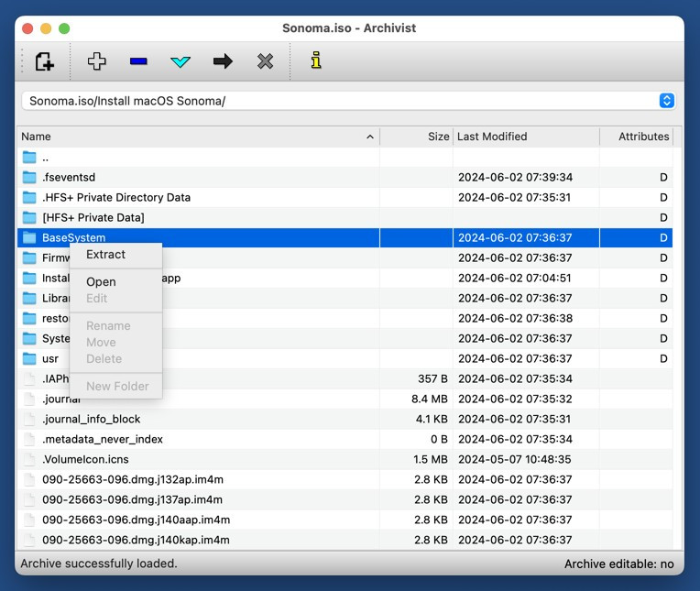Minimize the Archivist window with the yellow button
Viewport: 700px width, 591px height.
click(46, 28)
